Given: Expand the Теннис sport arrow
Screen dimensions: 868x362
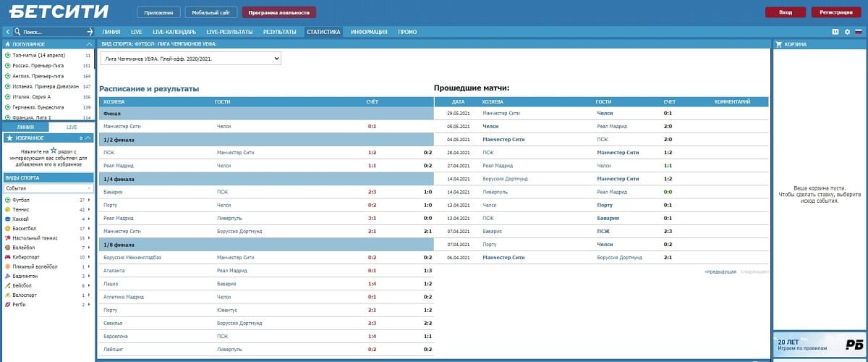Looking at the screenshot, I should (x=90, y=209).
